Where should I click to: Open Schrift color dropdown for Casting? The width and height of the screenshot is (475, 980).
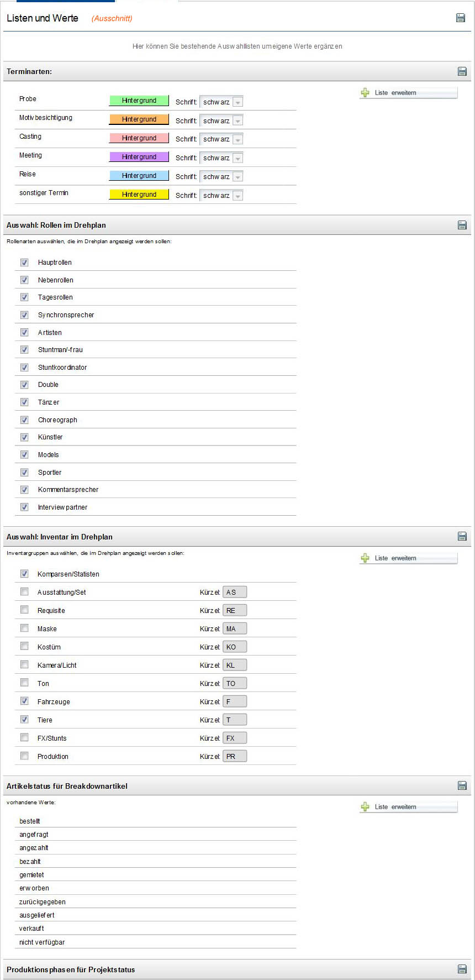pos(221,139)
